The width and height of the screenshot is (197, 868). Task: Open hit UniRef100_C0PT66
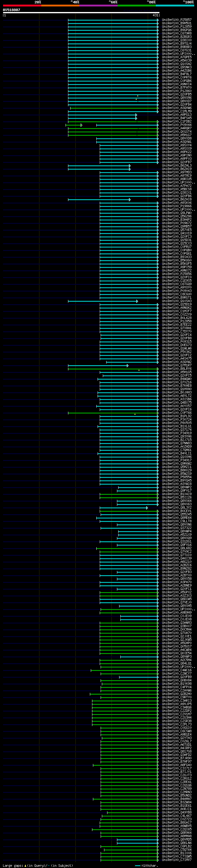pos(177,413)
